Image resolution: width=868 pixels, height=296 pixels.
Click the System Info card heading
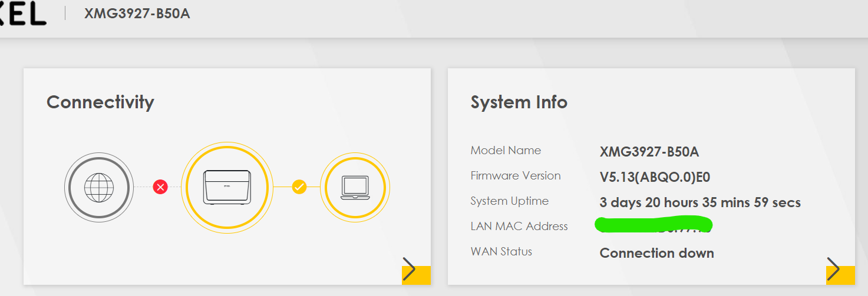[519, 102]
